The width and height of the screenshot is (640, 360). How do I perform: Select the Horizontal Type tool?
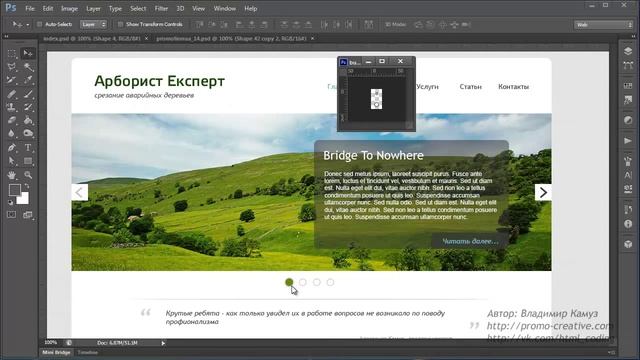(x=28, y=147)
